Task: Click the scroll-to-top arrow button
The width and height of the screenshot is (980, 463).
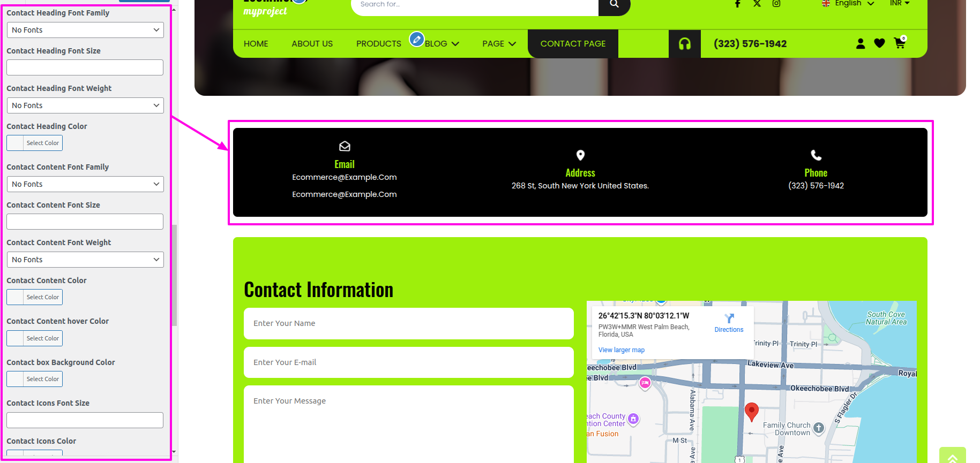Action: [952, 457]
